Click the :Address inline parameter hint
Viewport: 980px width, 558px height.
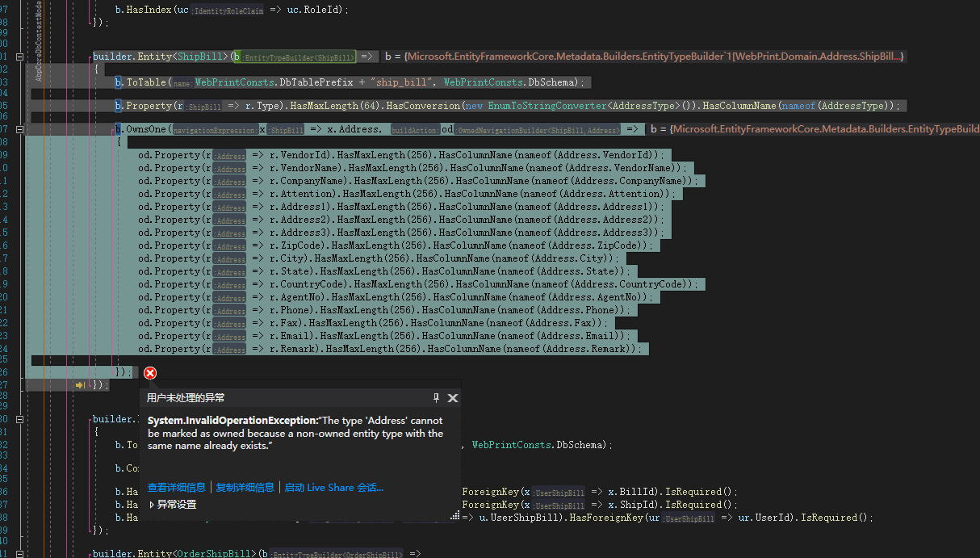point(228,155)
